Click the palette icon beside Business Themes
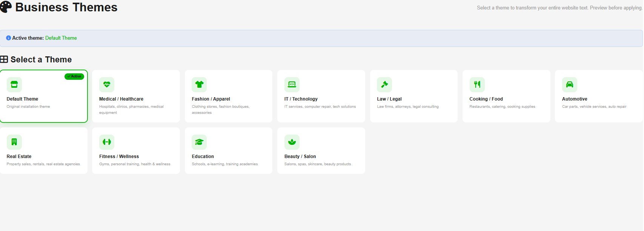 click(x=6, y=7)
